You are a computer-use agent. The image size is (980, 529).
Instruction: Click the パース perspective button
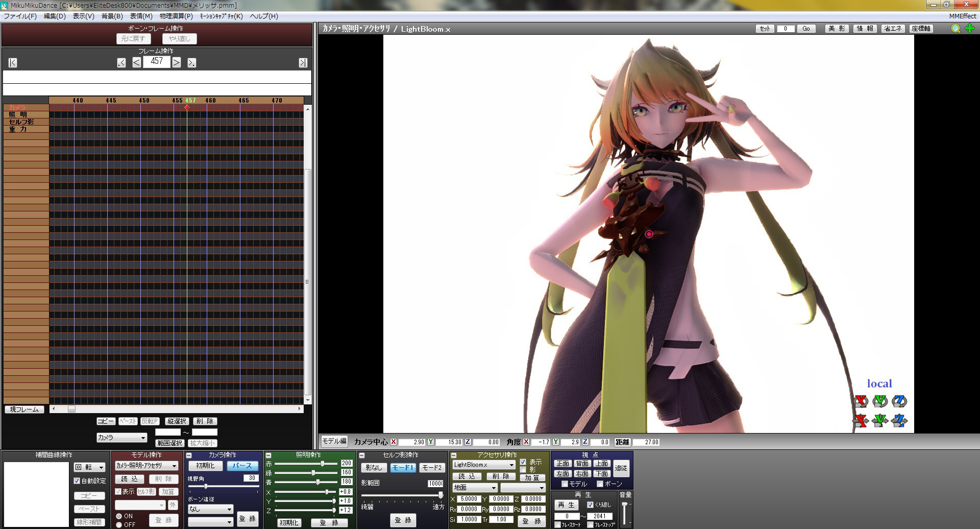(242, 466)
